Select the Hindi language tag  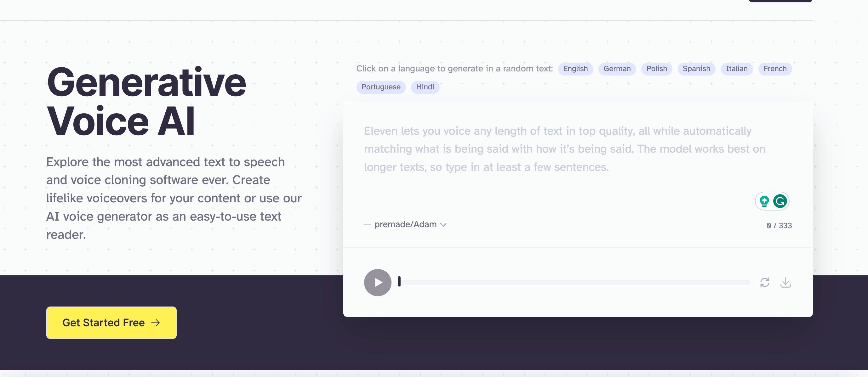click(425, 87)
